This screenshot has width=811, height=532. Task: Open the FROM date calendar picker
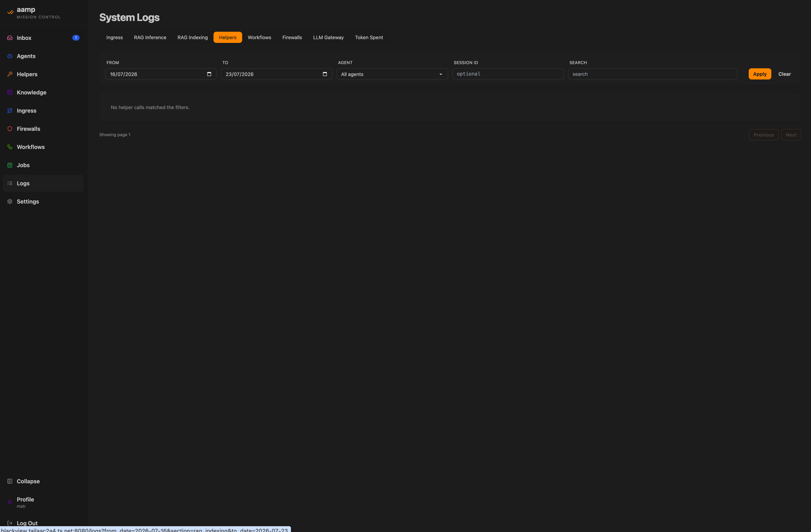point(209,74)
